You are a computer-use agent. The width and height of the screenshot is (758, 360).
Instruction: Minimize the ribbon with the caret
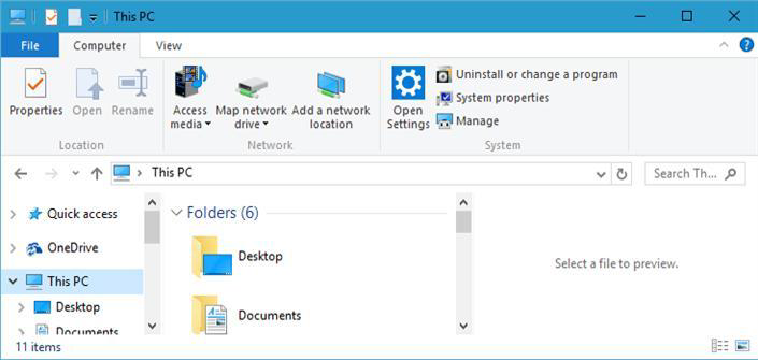[x=724, y=45]
